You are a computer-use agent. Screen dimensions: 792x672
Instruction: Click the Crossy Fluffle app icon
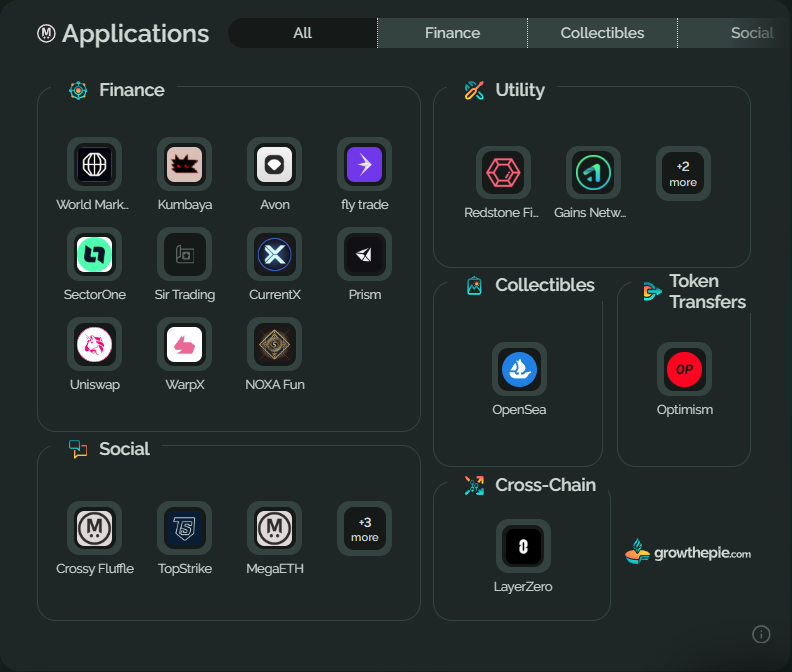click(94, 528)
